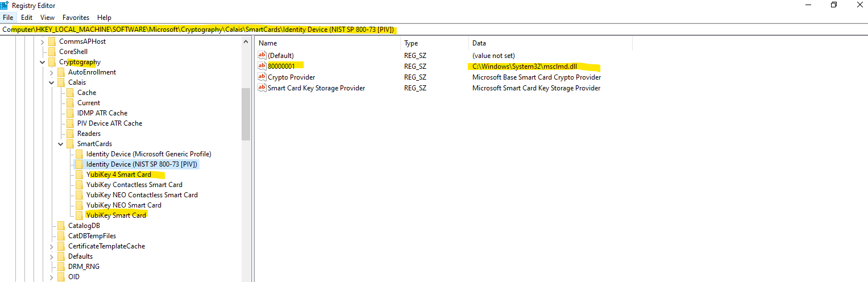868x282 pixels.
Task: Click the string icon of value 80000001
Action: point(262,67)
